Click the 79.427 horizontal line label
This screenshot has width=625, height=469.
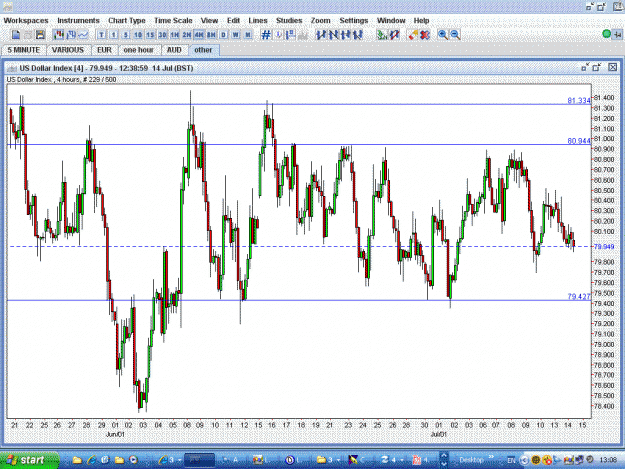[579, 296]
